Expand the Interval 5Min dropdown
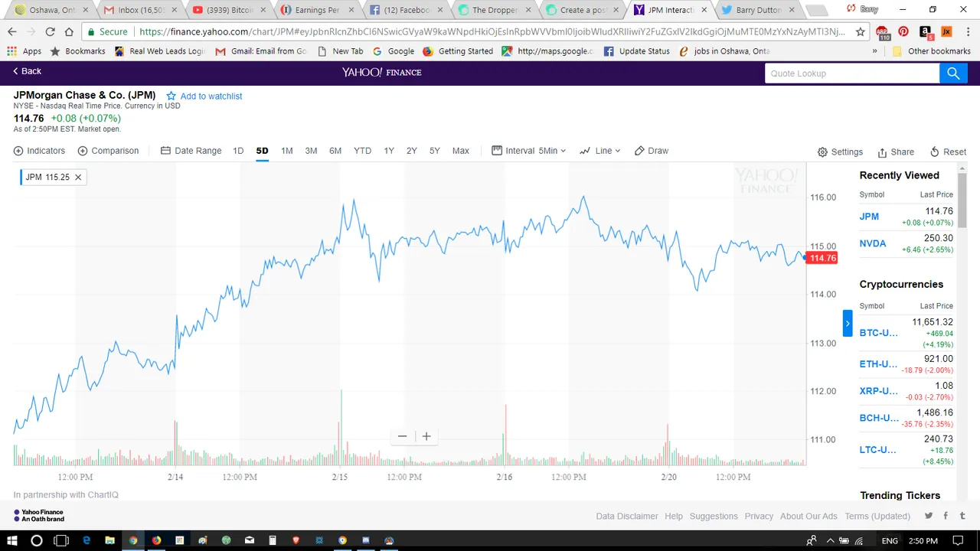The width and height of the screenshot is (980, 551). pos(528,151)
